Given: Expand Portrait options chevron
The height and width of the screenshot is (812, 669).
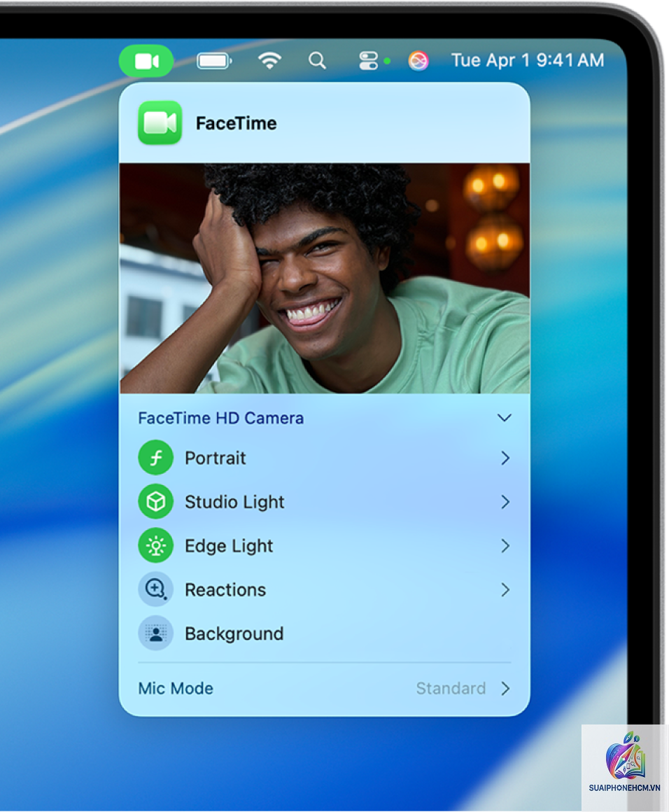Looking at the screenshot, I should coord(505,458).
